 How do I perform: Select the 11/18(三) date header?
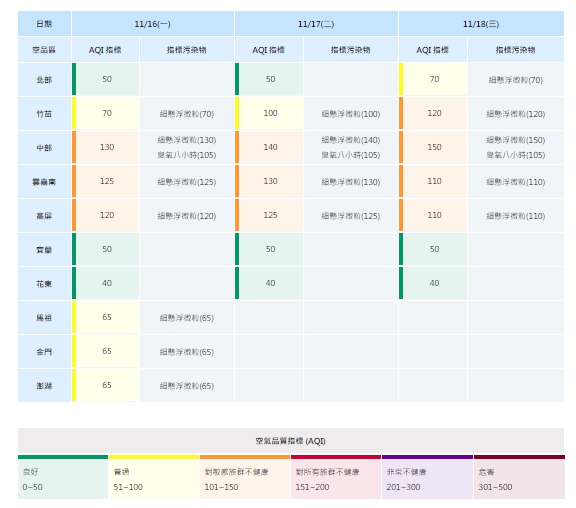(481, 24)
